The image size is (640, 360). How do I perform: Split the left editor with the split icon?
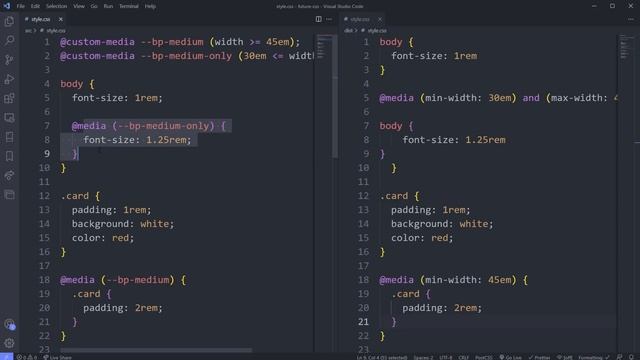[x=318, y=19]
